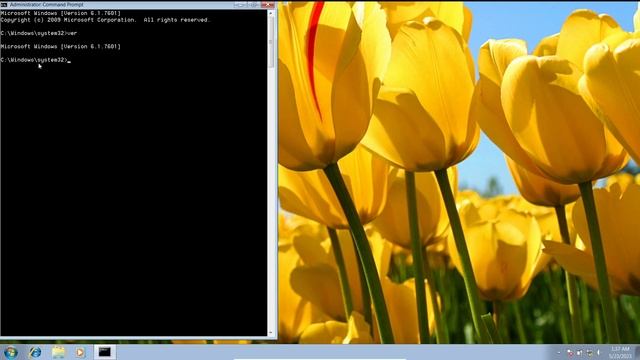The image size is (640, 360).
Task: Click the console scrollbar up arrow
Action: pyautogui.click(x=271, y=13)
